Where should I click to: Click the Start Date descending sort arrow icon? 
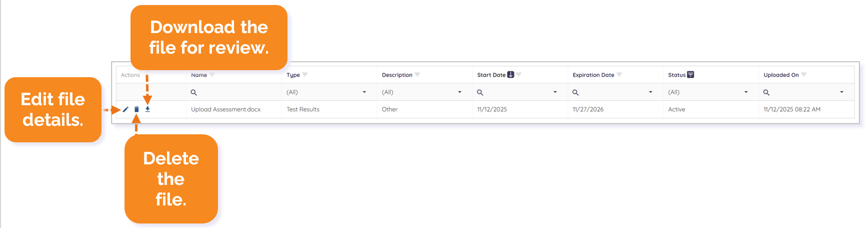(510, 75)
